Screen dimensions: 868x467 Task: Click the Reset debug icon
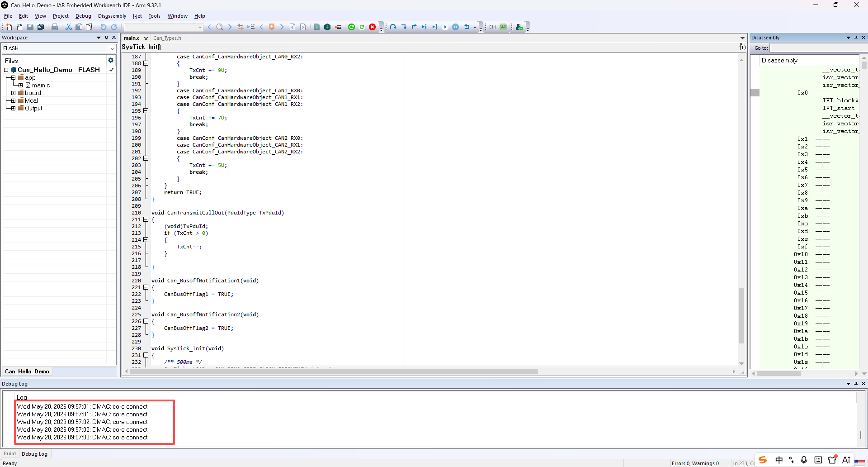[x=467, y=27]
